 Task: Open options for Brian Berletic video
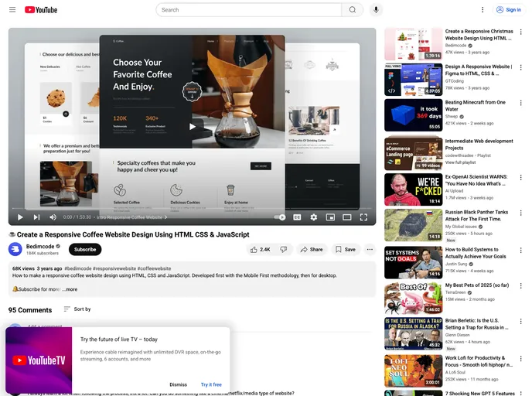point(521,321)
